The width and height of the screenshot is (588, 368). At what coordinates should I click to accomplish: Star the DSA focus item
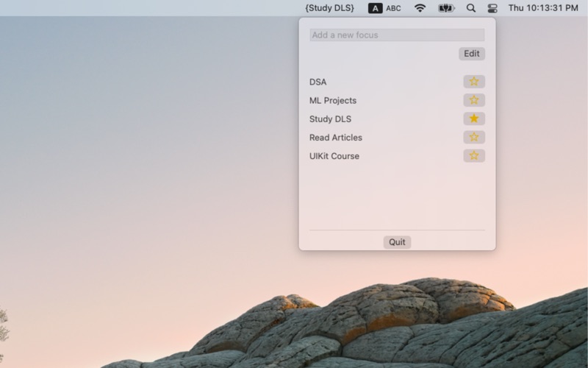coord(474,82)
